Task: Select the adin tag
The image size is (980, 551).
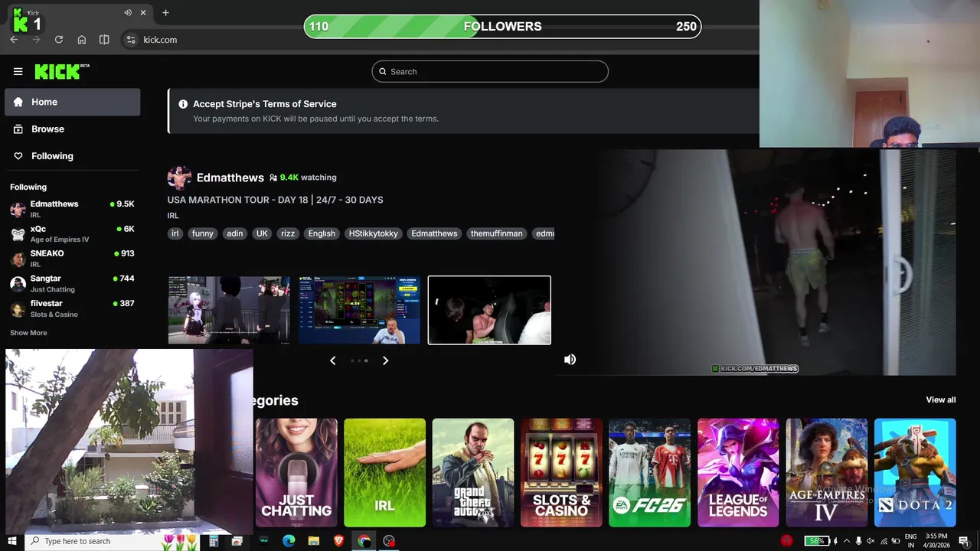Action: coord(234,233)
